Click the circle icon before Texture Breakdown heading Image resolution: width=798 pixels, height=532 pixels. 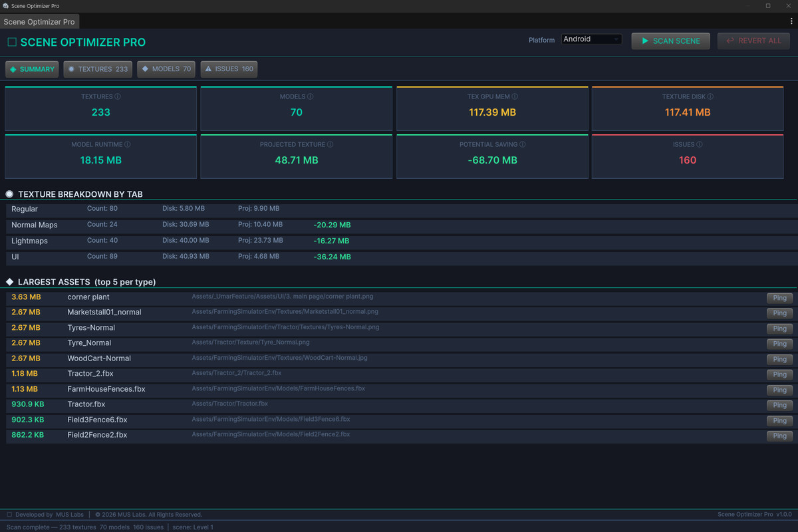coord(9,194)
